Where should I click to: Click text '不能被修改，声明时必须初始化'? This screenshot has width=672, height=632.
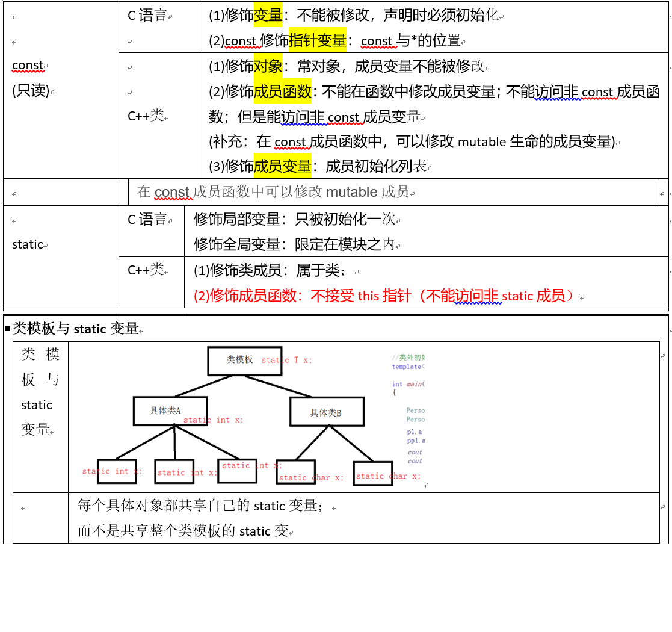(x=397, y=15)
